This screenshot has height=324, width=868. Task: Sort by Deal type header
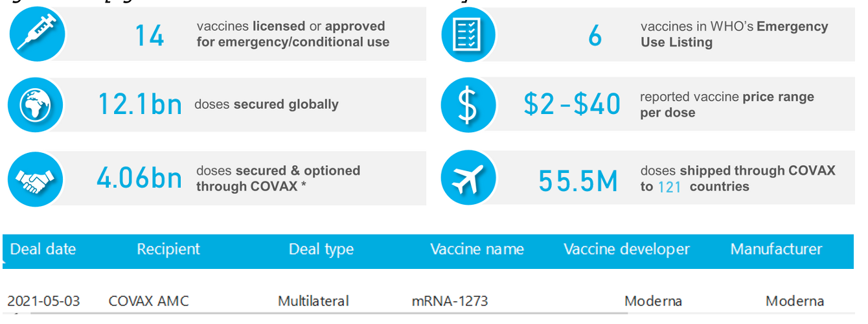[x=321, y=249]
